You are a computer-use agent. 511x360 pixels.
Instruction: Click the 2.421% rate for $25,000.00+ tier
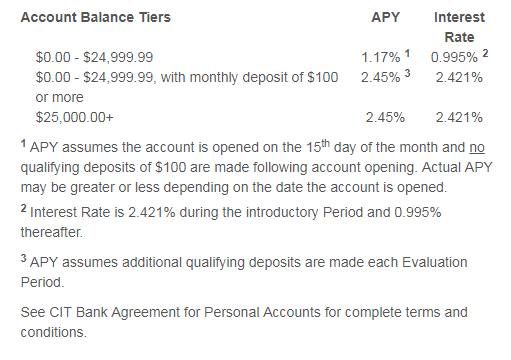[459, 117]
